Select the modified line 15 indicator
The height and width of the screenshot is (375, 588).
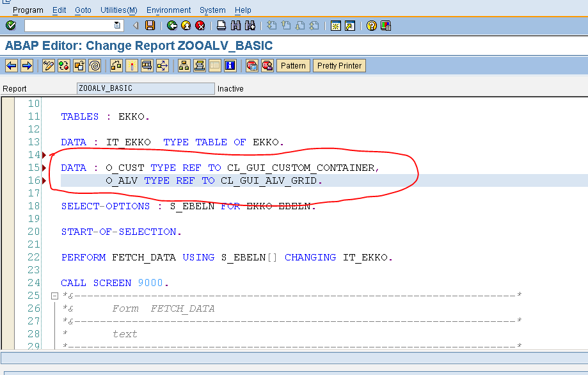click(44, 168)
